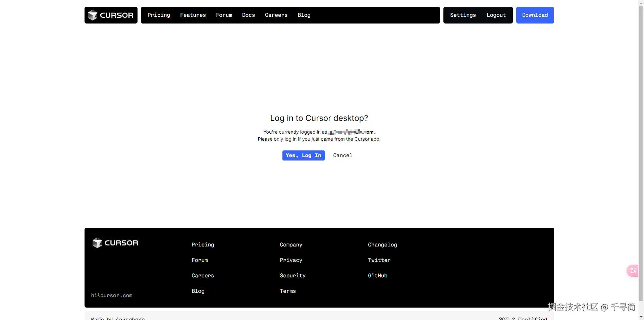Click the scrollbar down arrow
The height and width of the screenshot is (320, 644).
(x=641, y=317)
